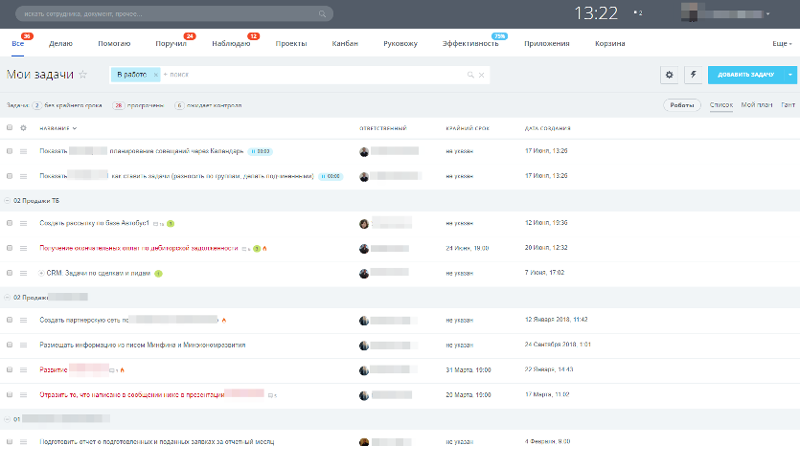Screen dimensions: 800x466
Task: Remove the В работе filter chip
Action: (156, 75)
